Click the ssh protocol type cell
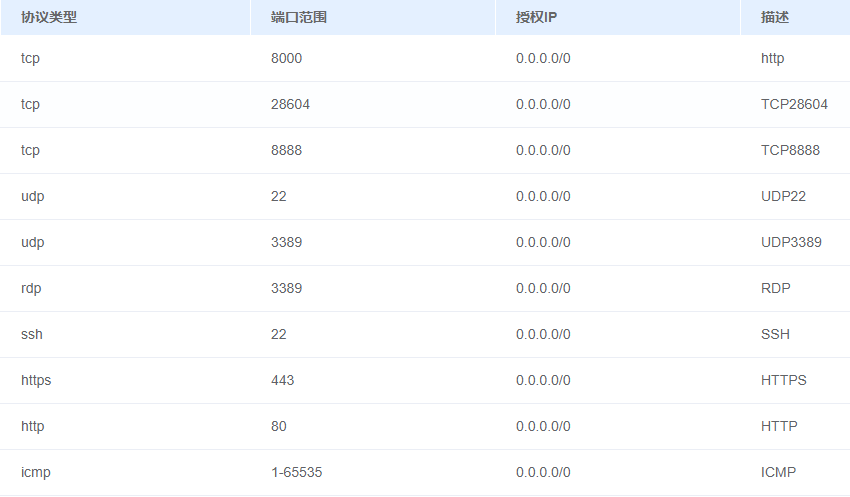 32,334
